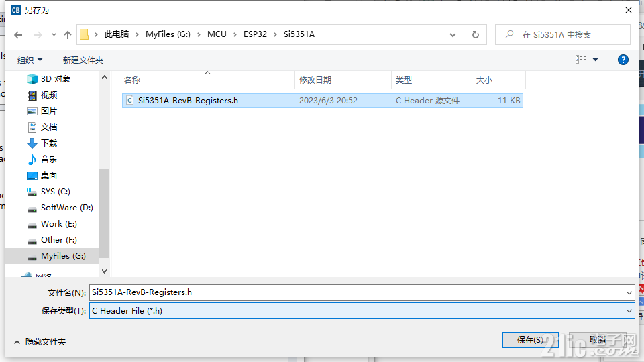This screenshot has width=644, height=362.
Task: Select MyFiles (G:) in breadcrumb path
Action: click(x=168, y=34)
